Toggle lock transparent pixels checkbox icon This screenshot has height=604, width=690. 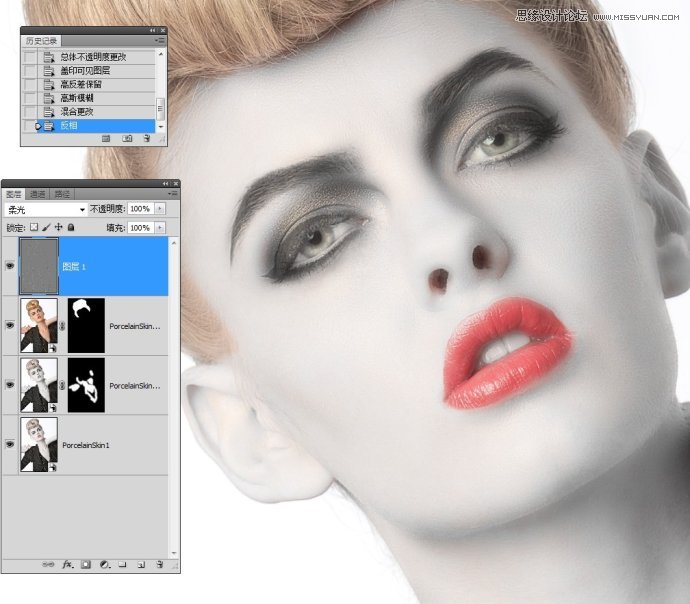pos(33,228)
